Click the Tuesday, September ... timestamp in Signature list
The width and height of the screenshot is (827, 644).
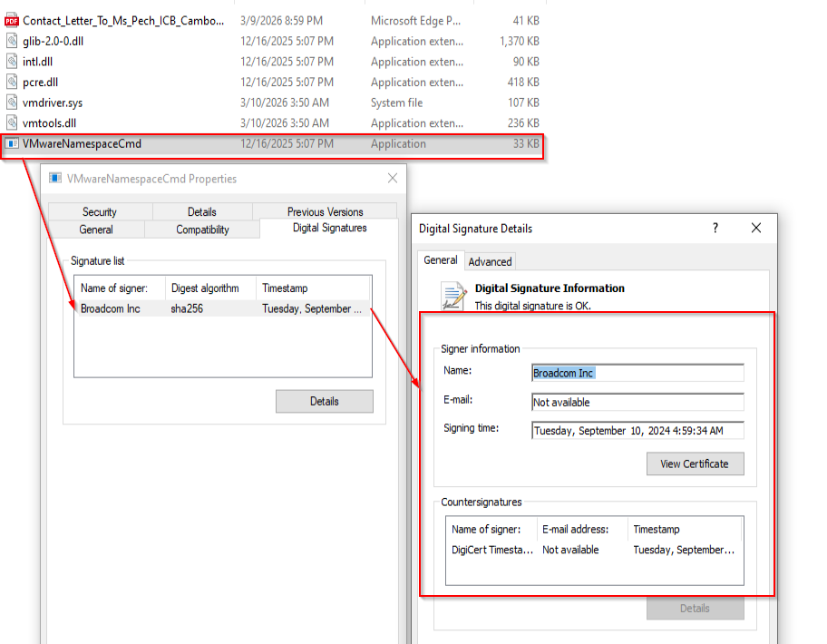[312, 308]
